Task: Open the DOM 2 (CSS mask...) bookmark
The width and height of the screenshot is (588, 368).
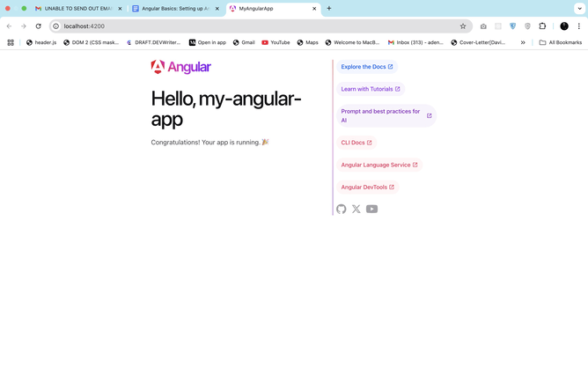Action: pyautogui.click(x=92, y=43)
